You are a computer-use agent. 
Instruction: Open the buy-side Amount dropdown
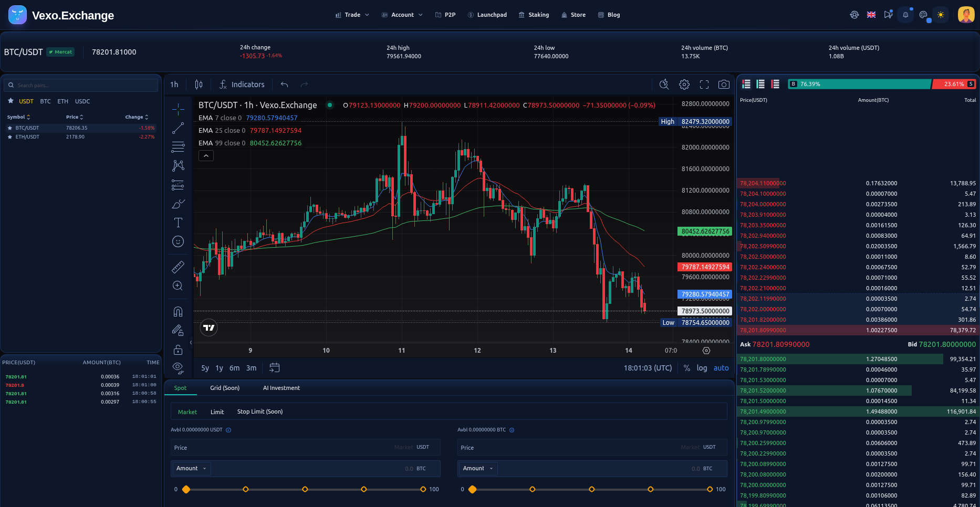click(191, 468)
